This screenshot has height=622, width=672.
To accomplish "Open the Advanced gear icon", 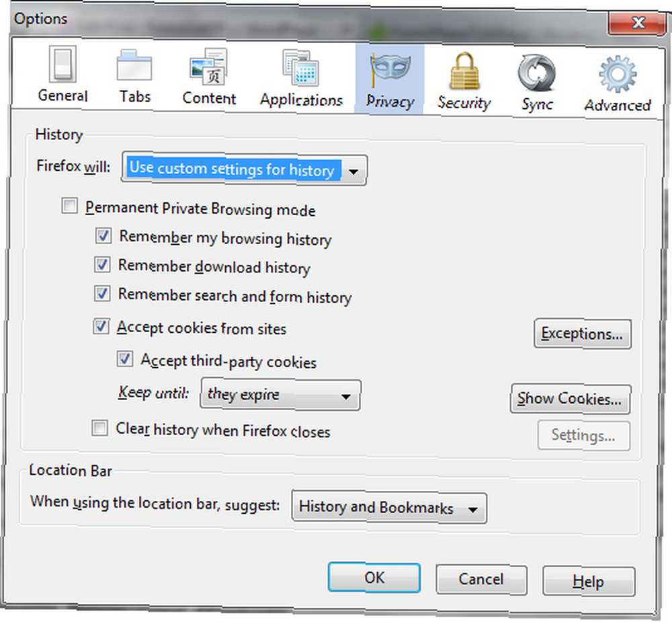I will [618, 74].
